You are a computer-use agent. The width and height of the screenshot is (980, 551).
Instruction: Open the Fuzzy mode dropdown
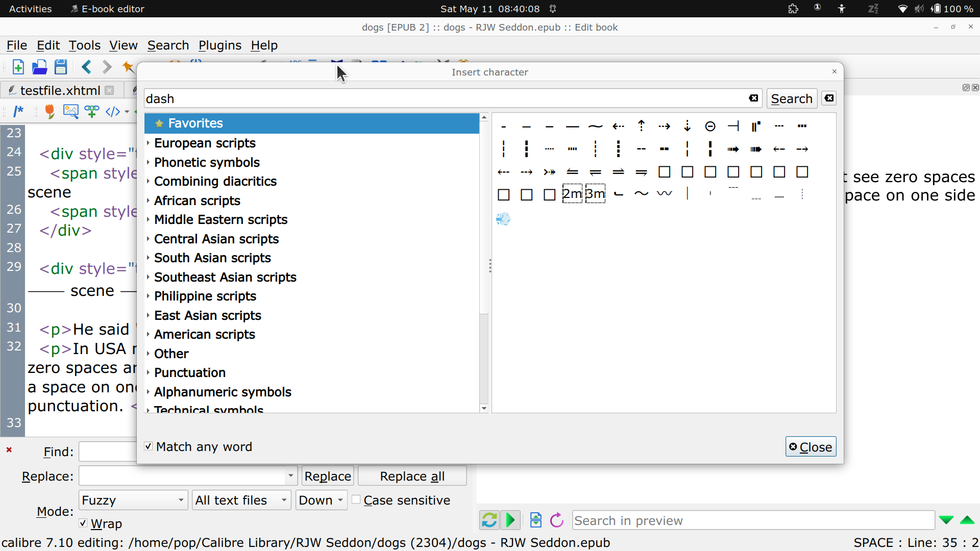[x=133, y=500]
